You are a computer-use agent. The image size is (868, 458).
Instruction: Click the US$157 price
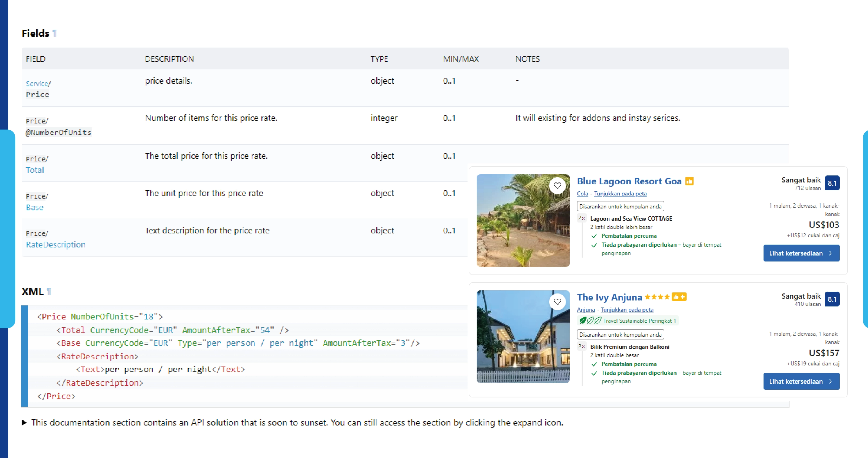pos(824,353)
